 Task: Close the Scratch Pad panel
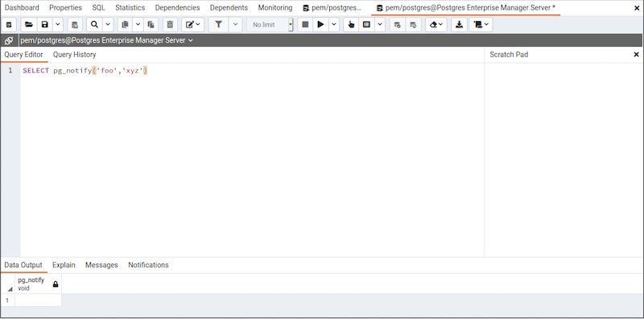[x=636, y=54]
